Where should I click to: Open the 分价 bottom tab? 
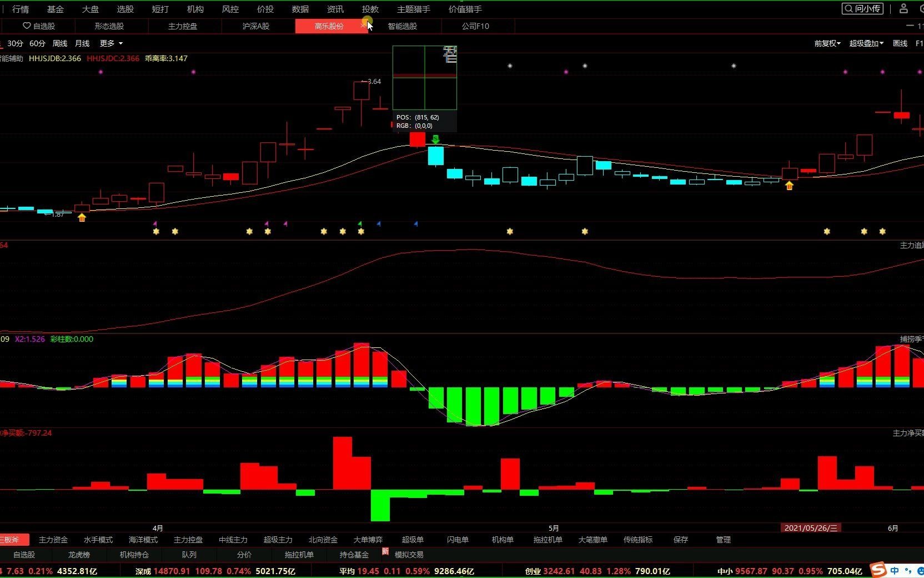point(244,555)
